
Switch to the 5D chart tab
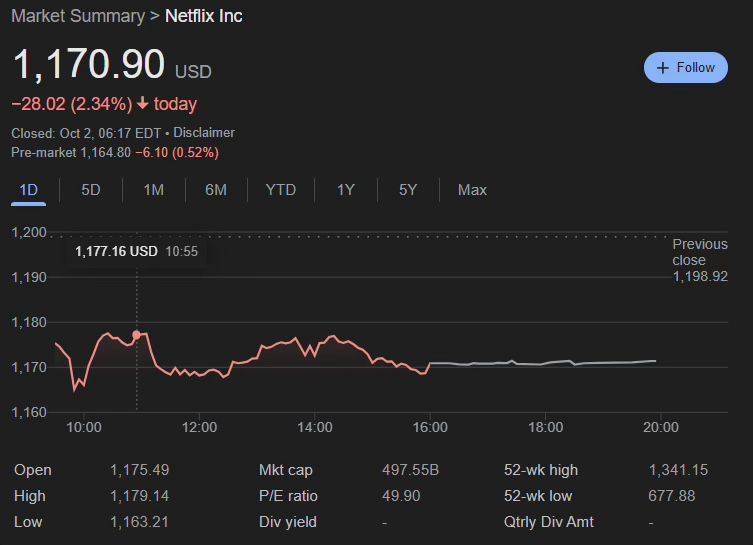pyautogui.click(x=91, y=190)
